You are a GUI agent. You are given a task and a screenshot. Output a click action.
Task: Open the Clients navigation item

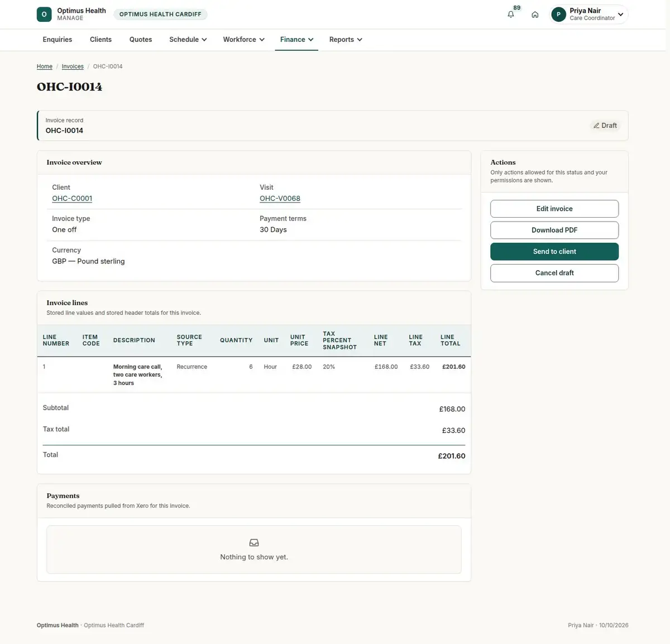[x=100, y=40]
